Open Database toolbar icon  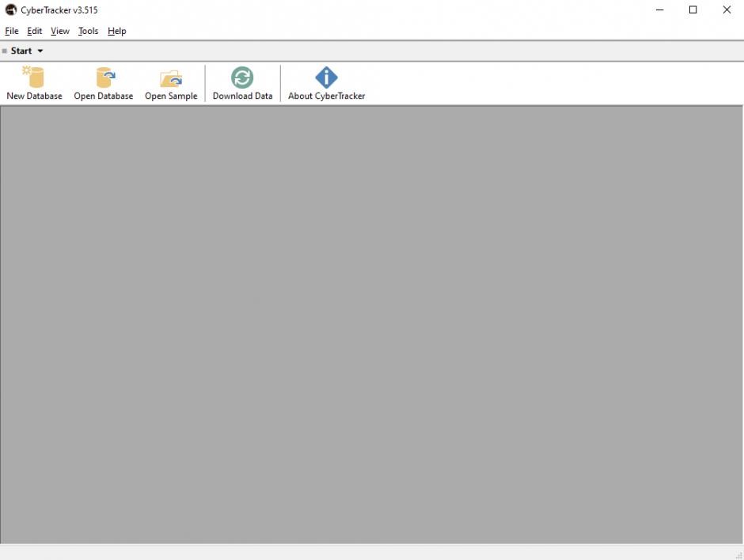(x=105, y=77)
